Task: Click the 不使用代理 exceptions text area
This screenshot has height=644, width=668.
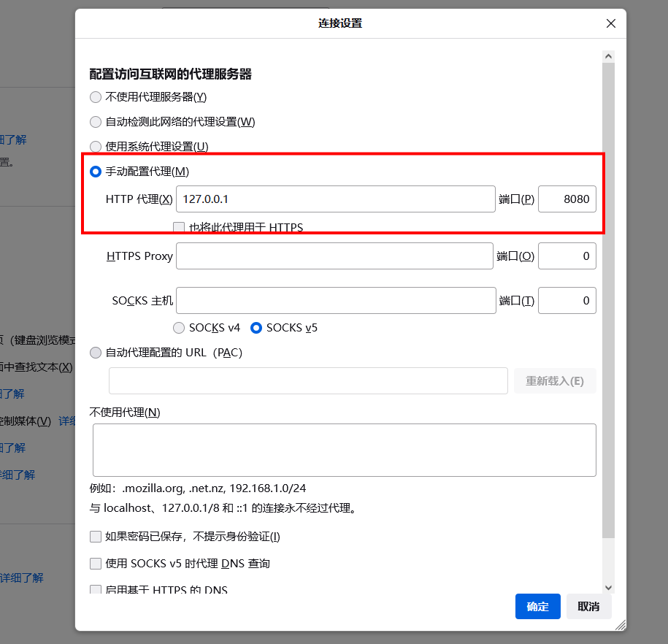Action: click(x=344, y=449)
